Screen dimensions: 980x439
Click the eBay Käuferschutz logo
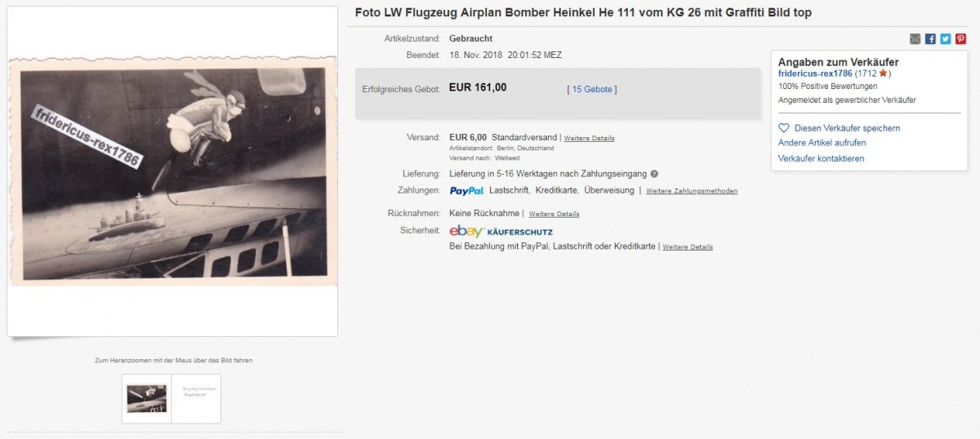point(501,232)
